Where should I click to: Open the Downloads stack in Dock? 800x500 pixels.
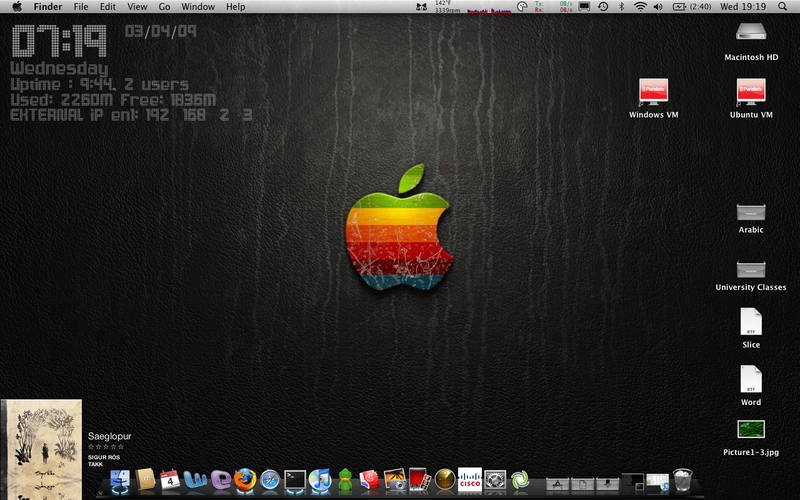point(607,483)
